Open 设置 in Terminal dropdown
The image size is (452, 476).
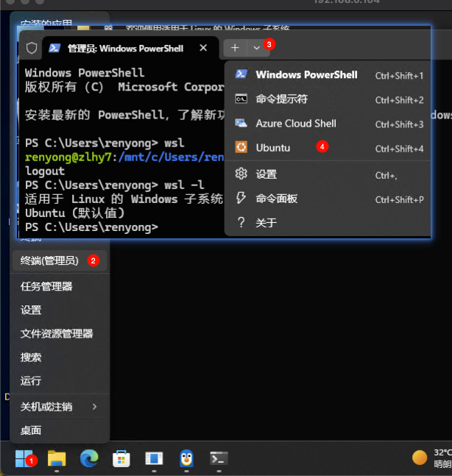click(x=328, y=174)
